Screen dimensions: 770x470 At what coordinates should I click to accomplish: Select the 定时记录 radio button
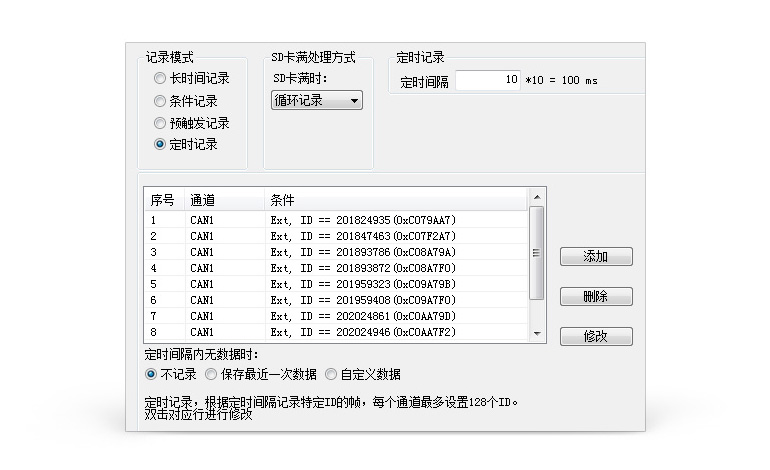point(160,145)
